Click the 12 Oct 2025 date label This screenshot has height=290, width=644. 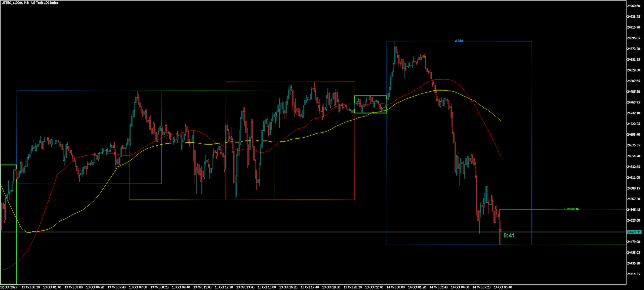click(9, 287)
